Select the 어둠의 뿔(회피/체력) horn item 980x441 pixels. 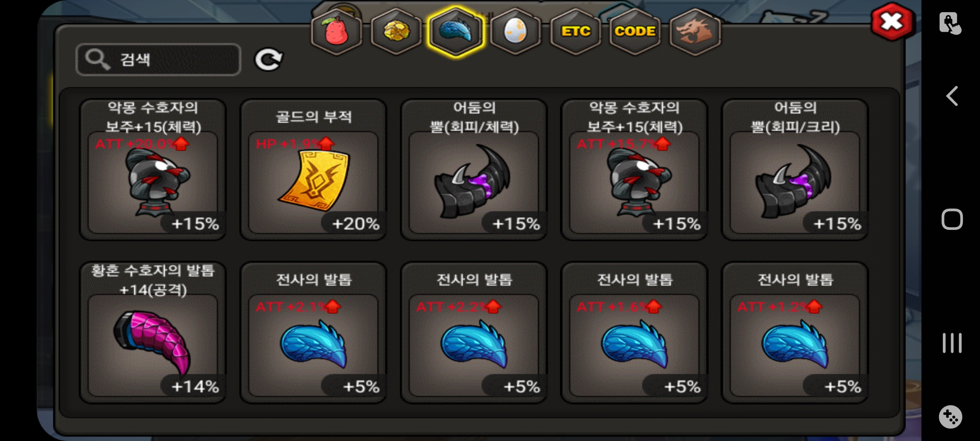coord(474,169)
